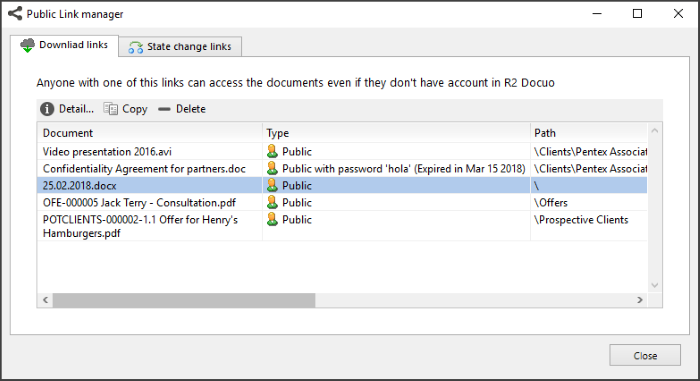The image size is (700, 381).
Task: Click the share icon in title bar
Action: click(15, 13)
